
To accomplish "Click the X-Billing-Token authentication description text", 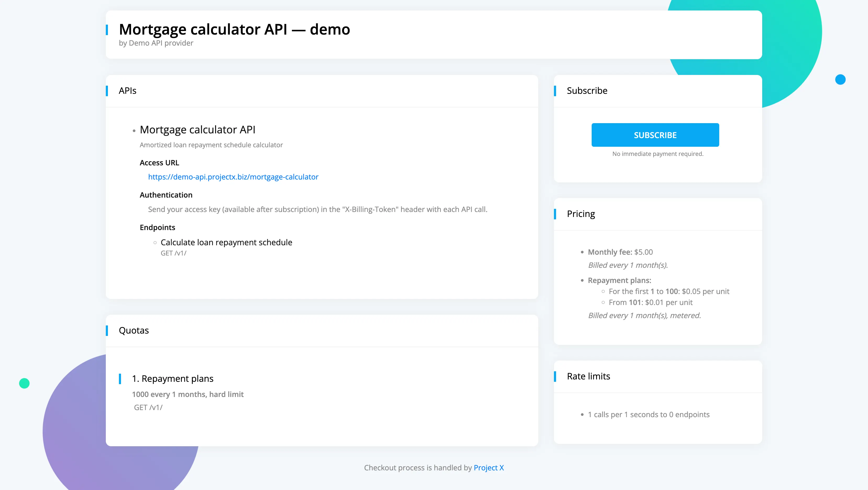I will click(x=318, y=209).
